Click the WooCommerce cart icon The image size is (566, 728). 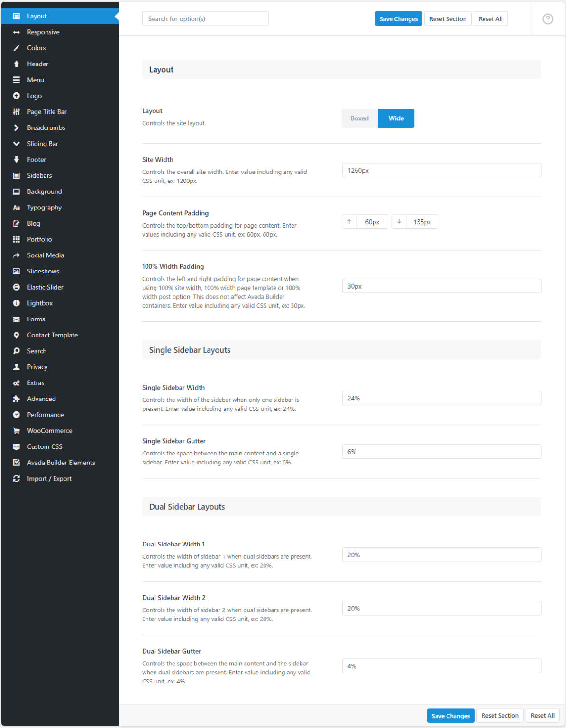pyautogui.click(x=17, y=431)
